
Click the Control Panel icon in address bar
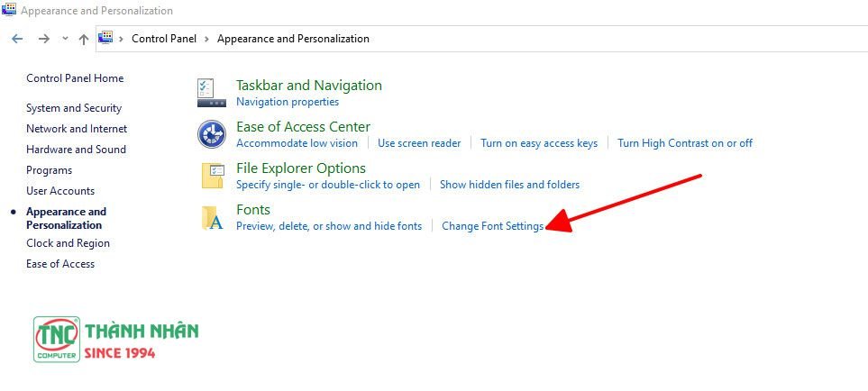(105, 38)
